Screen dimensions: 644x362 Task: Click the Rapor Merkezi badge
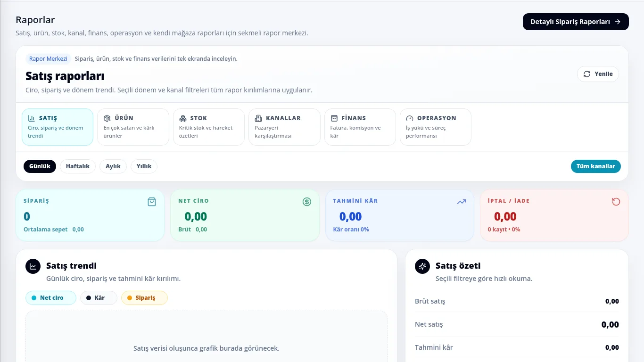point(48,59)
